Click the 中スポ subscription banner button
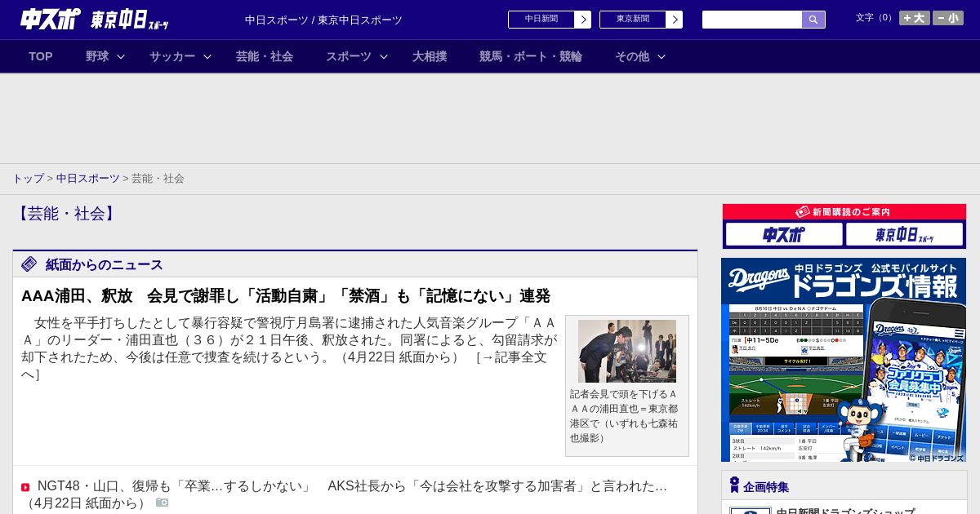Image resolution: width=980 pixels, height=514 pixels. click(784, 235)
